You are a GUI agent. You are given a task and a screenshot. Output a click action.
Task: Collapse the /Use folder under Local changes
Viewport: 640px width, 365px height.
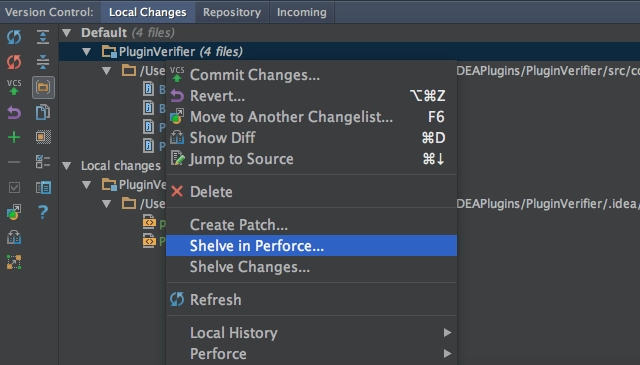(x=107, y=203)
